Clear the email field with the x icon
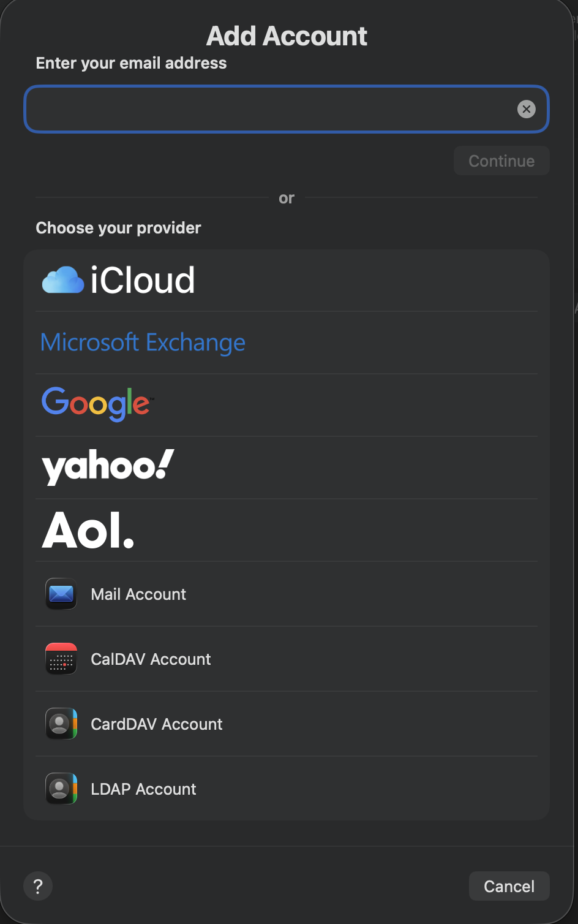Screen dimensions: 578x924 (527, 109)
